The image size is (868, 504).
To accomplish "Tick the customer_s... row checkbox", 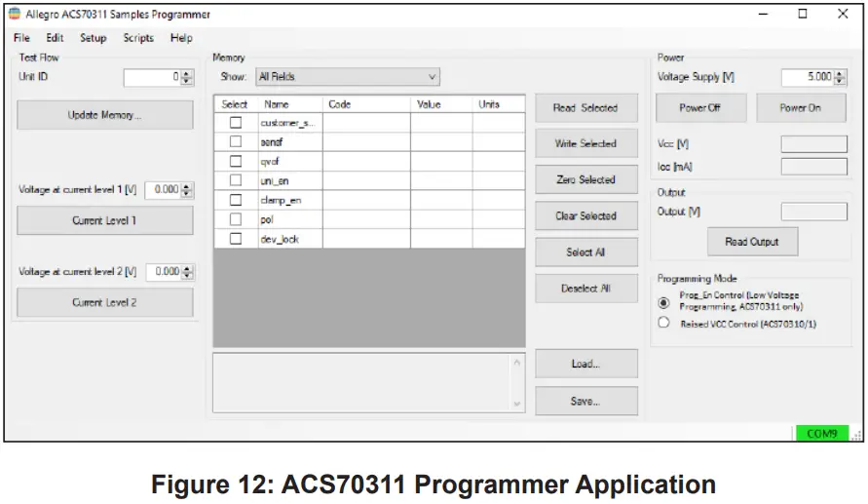I will 236,123.
